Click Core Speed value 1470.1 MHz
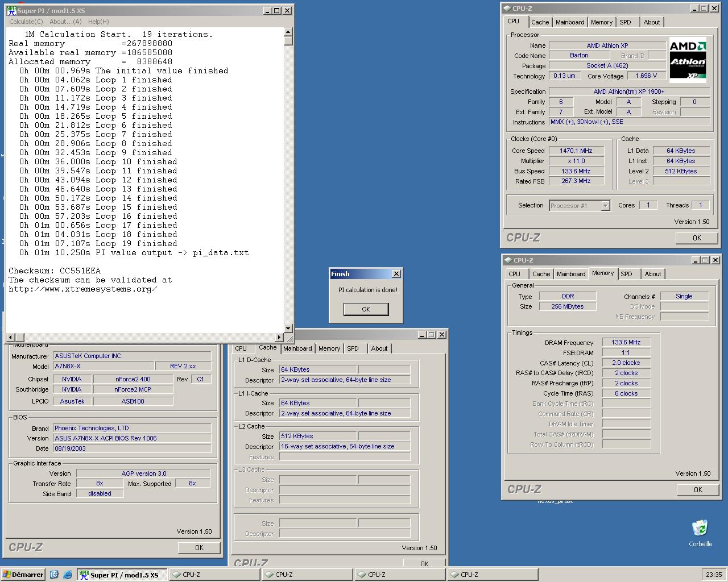 pos(576,151)
